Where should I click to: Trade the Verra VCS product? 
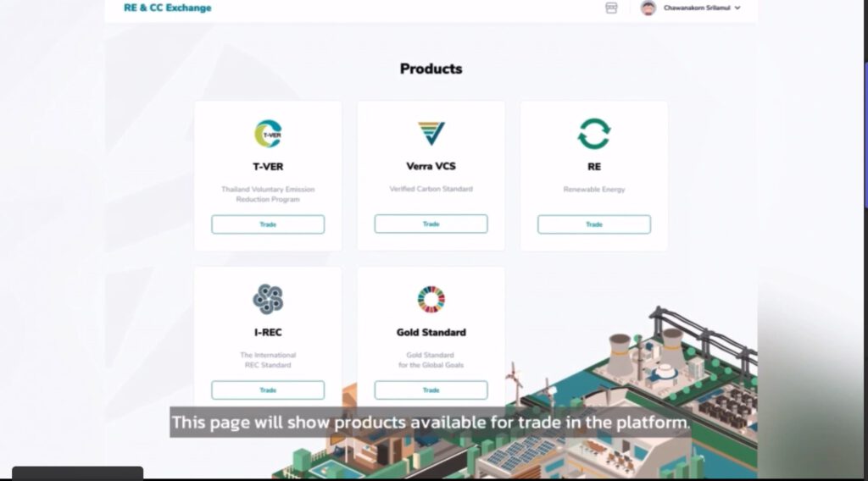(431, 224)
